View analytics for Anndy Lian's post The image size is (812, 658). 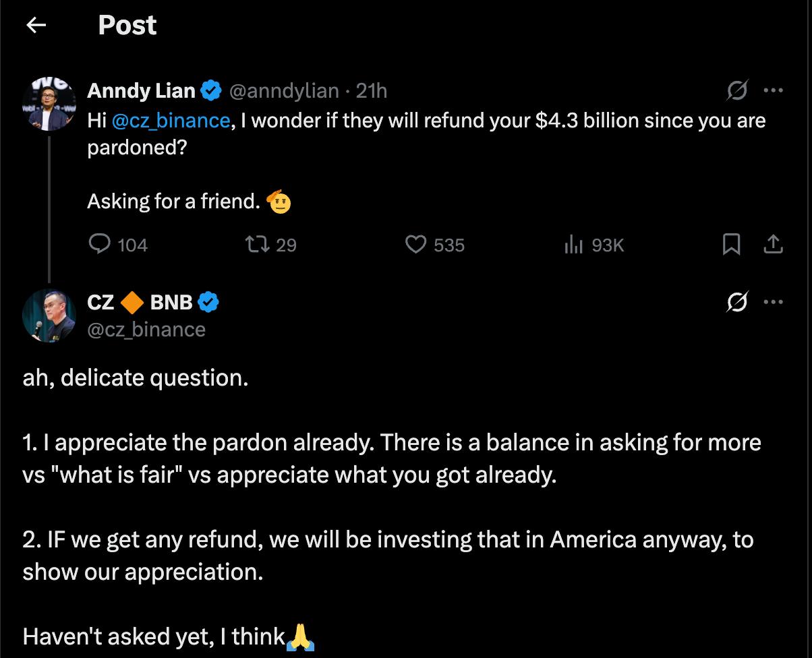click(x=573, y=244)
